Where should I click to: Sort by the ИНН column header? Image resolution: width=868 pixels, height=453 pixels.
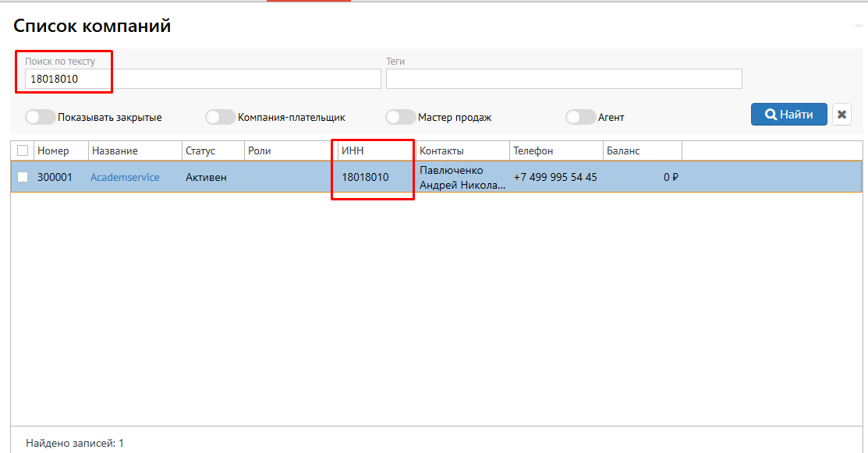353,150
